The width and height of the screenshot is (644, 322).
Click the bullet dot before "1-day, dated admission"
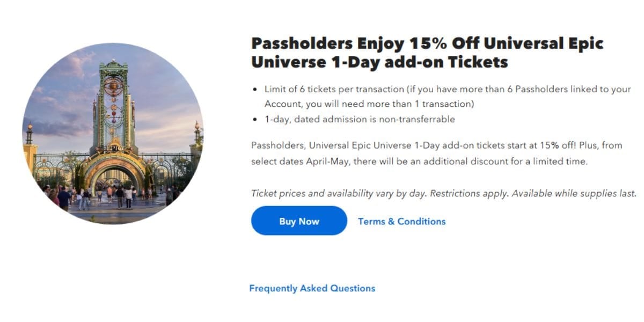click(x=254, y=119)
